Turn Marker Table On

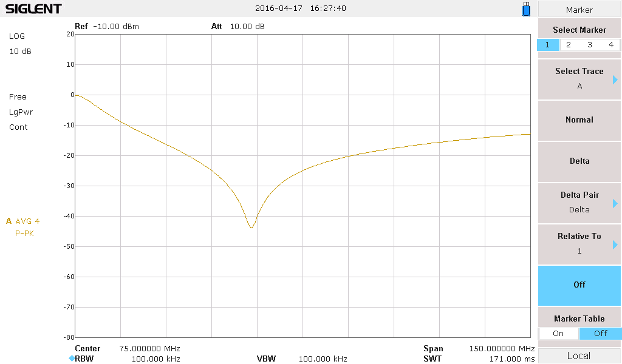coord(558,334)
